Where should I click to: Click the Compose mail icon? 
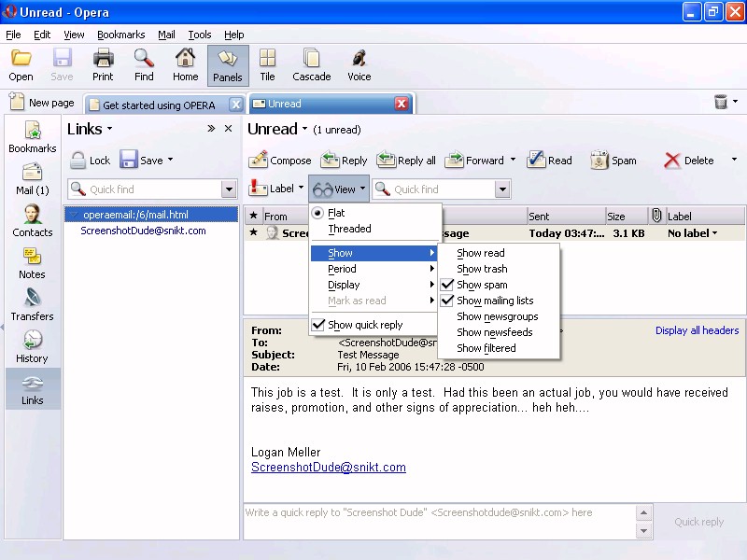(x=259, y=160)
